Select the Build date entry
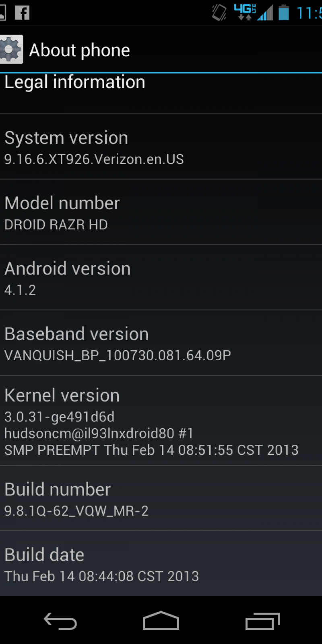Screen dimensions: 322x644 coord(161,563)
